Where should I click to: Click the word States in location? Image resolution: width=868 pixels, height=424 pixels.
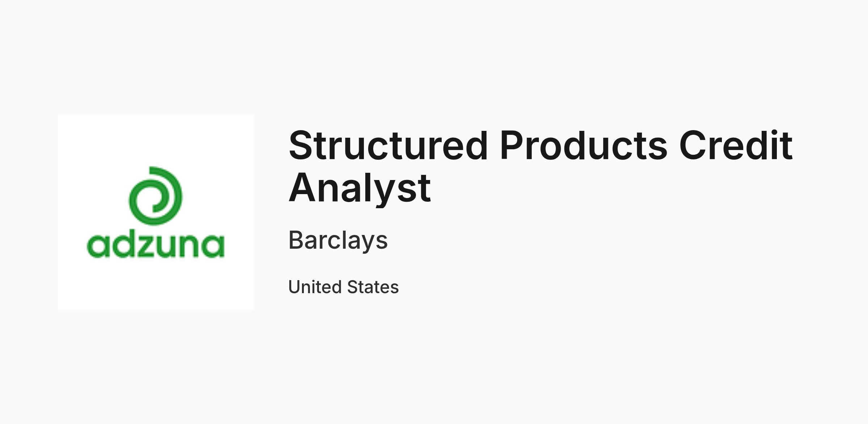tap(373, 287)
